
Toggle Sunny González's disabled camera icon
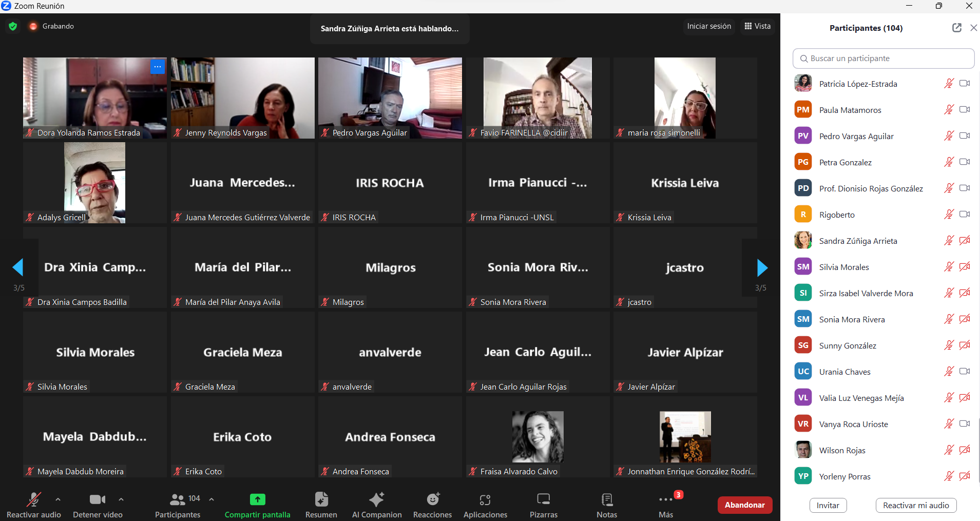pos(965,345)
